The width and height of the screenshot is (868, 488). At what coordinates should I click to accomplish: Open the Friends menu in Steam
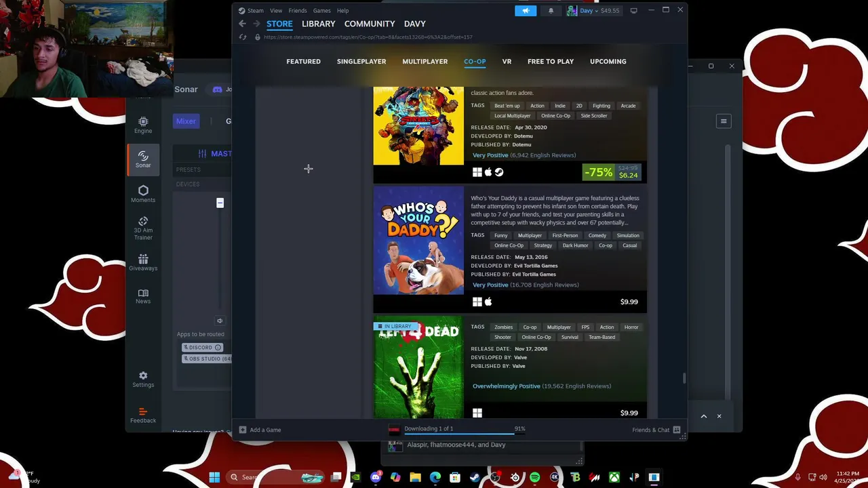coord(298,10)
